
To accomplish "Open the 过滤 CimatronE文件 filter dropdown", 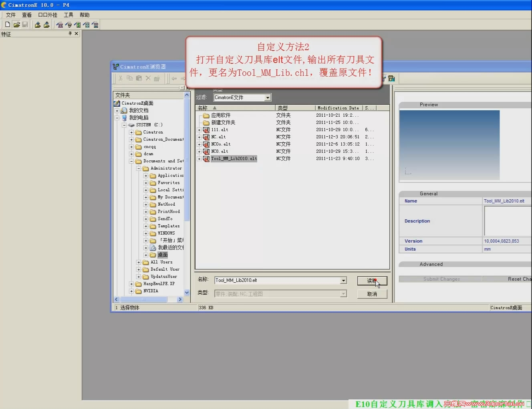I will [268, 97].
